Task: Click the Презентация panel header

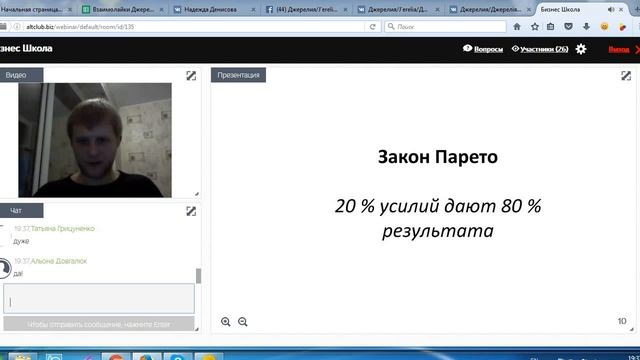Action: [x=238, y=75]
